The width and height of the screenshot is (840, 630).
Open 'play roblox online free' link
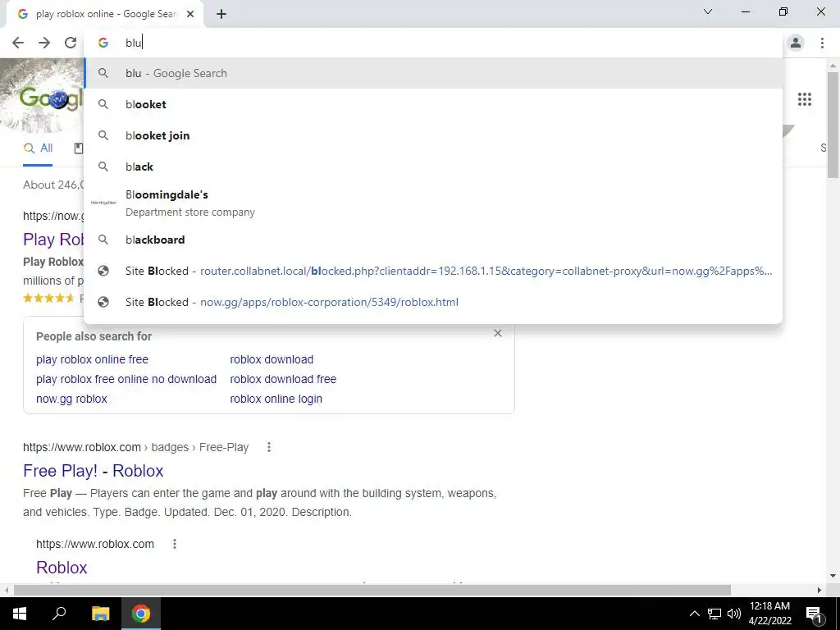pyautogui.click(x=92, y=359)
